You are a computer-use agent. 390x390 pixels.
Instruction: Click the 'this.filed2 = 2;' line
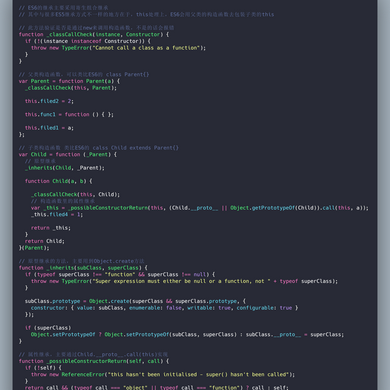[49, 101]
